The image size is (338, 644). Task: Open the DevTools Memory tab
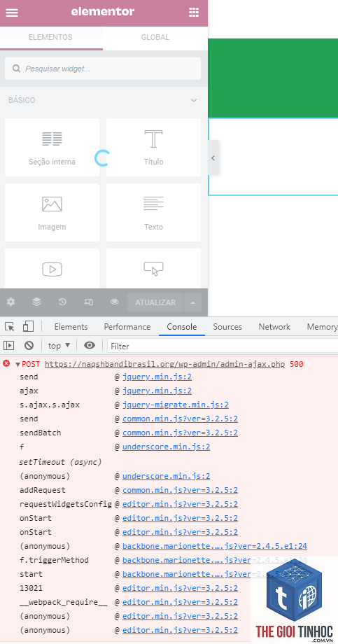pos(322,327)
